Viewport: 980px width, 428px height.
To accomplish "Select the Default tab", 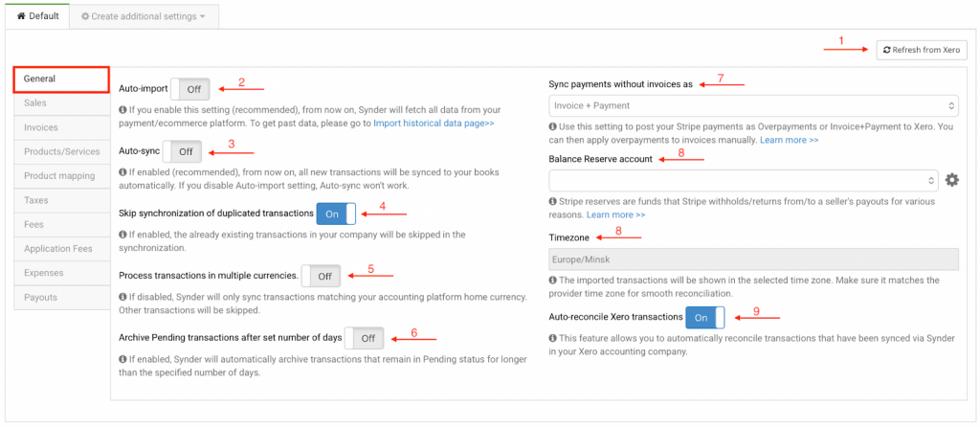I will pyautogui.click(x=37, y=16).
